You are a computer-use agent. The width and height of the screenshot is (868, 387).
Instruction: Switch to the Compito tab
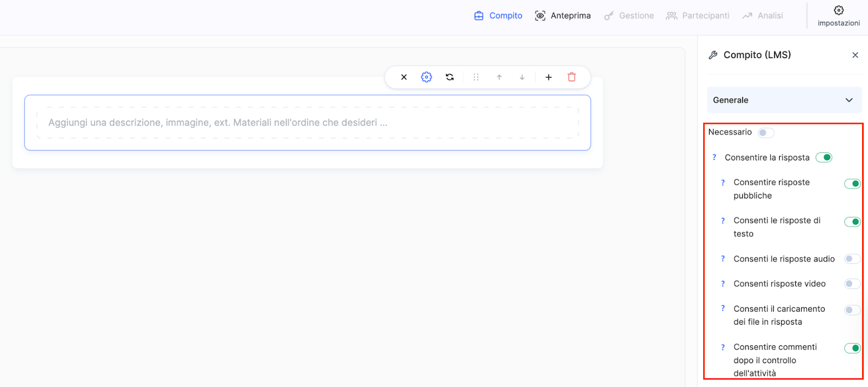498,16
